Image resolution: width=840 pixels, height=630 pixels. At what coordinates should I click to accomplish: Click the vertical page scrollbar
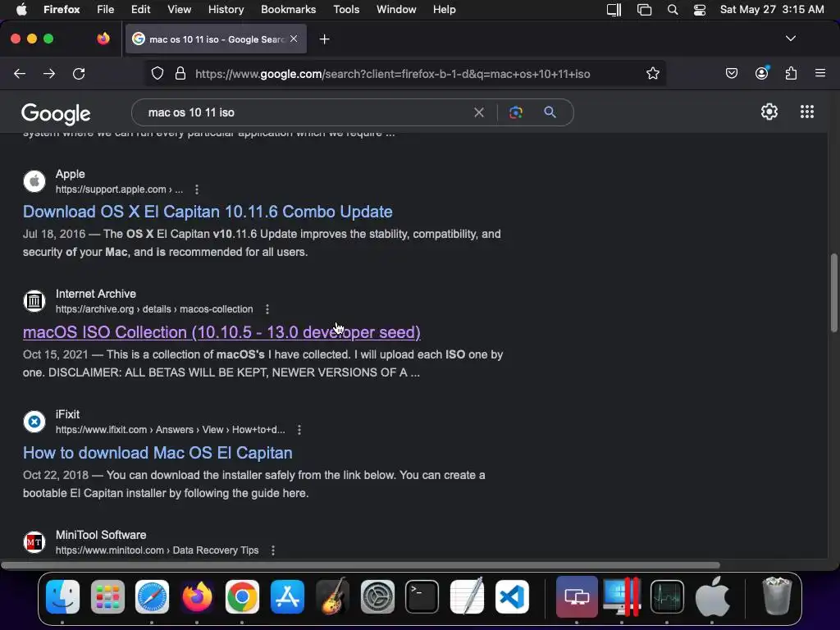tap(833, 293)
